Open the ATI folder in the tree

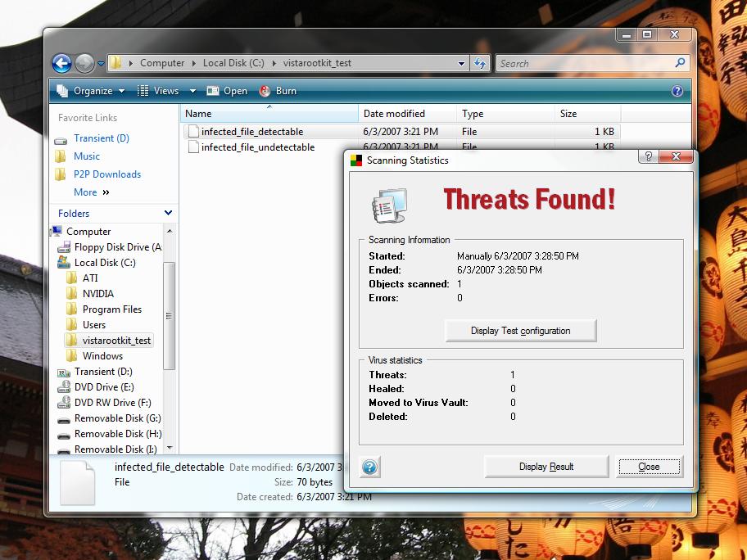pos(90,278)
